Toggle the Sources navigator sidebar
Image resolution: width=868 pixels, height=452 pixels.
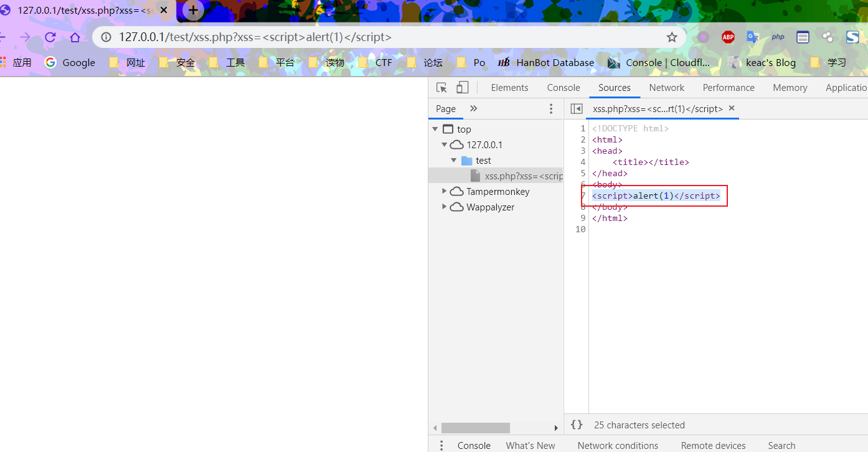click(577, 109)
